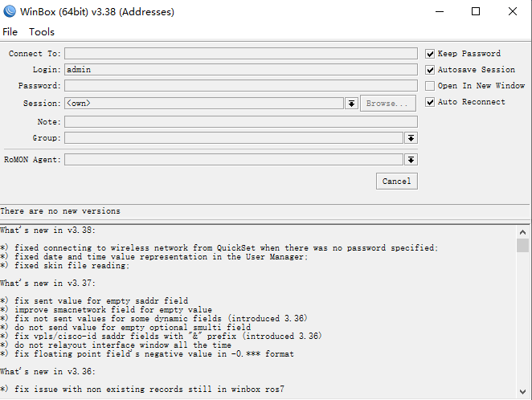532x400 pixels.
Task: Click 'There are no new versions' status text
Action: click(60, 211)
